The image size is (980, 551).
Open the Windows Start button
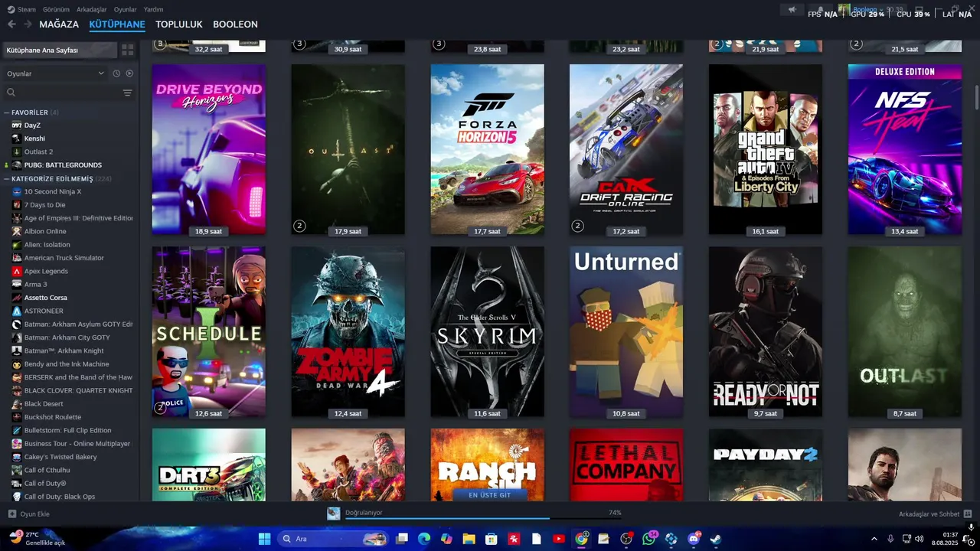pyautogui.click(x=264, y=539)
